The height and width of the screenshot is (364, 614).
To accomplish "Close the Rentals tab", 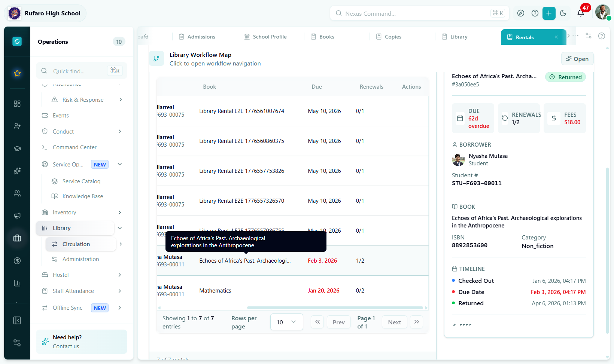I will click(556, 37).
